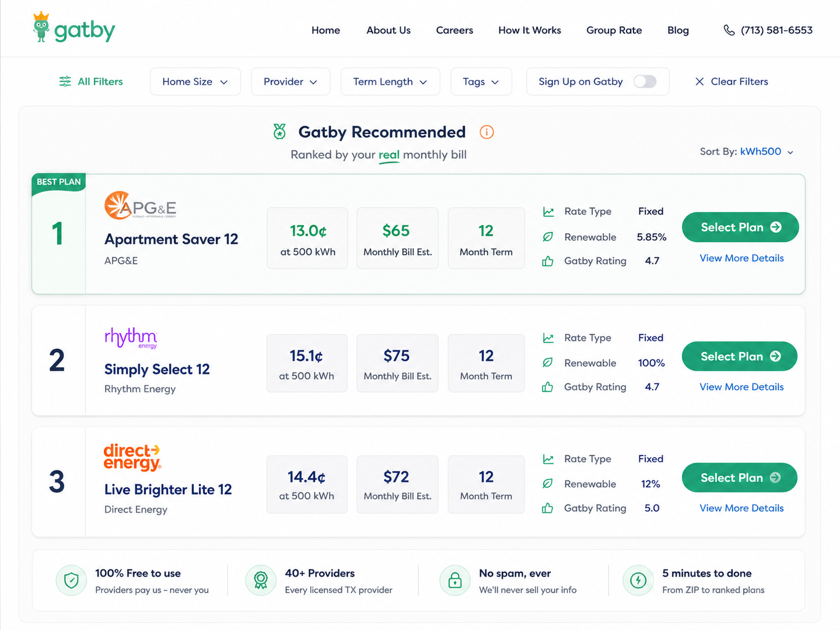Image resolution: width=840 pixels, height=630 pixels.
Task: Click Renewable leaf icon in Simply Select 12
Action: tap(548, 363)
